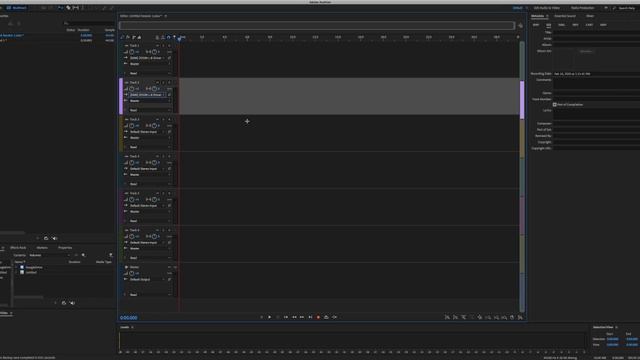This screenshot has width=640, height=360.
Task: Toggle the metronome icon above the tracks
Action: pos(157,37)
